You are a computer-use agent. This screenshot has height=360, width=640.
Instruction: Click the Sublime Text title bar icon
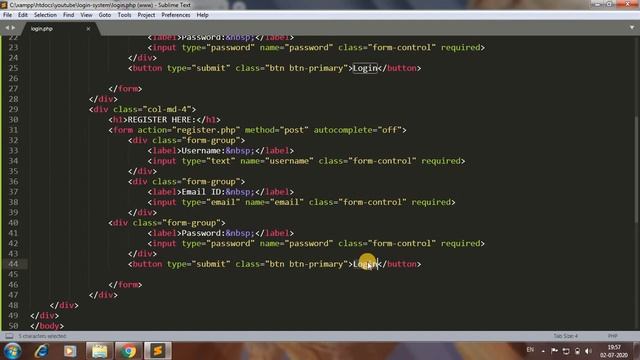point(4,5)
